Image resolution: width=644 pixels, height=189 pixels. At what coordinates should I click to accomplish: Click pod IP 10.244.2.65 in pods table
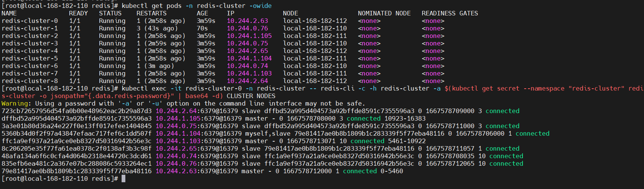[x=247, y=51]
